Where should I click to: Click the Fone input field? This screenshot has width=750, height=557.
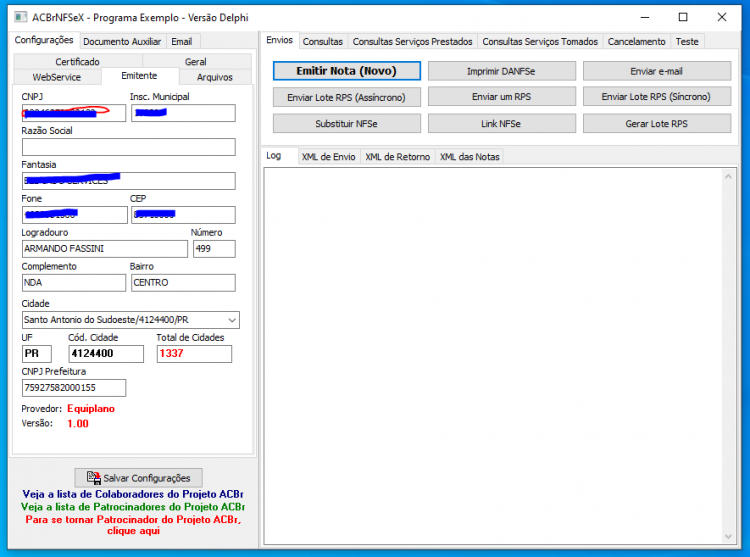[75, 215]
